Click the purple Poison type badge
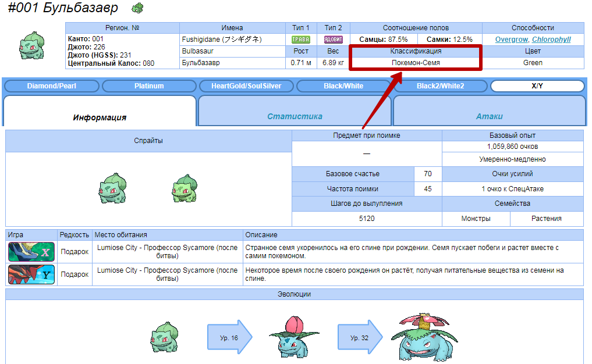 point(334,40)
